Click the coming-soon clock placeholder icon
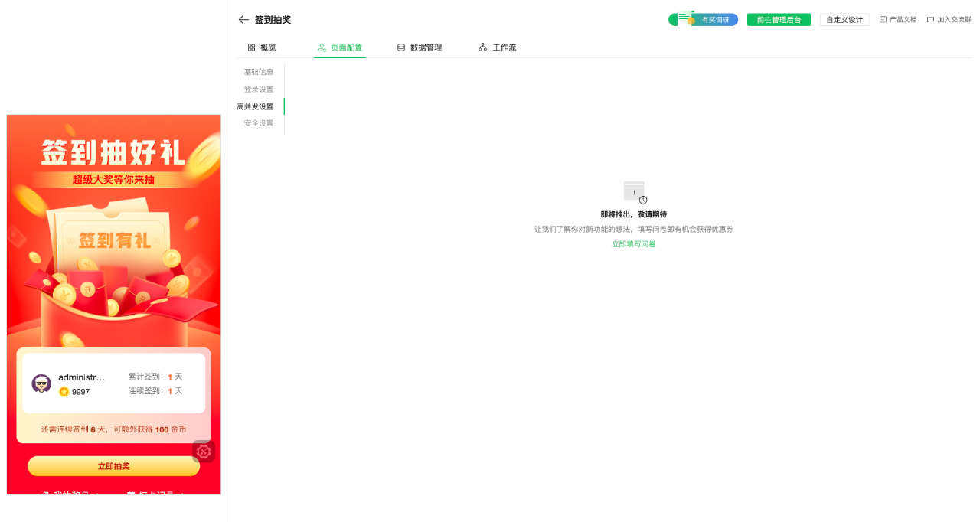The image size is (980, 522). coord(635,192)
